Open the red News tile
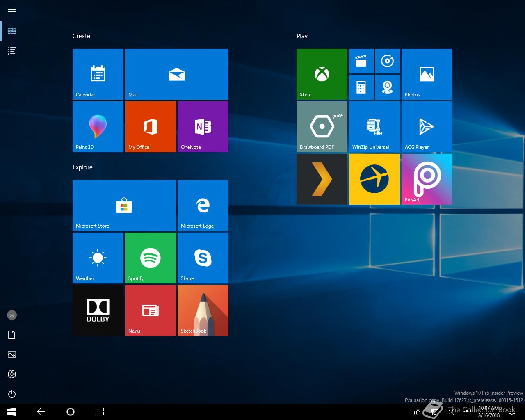Screen dimensions: 525x420 pos(151,310)
